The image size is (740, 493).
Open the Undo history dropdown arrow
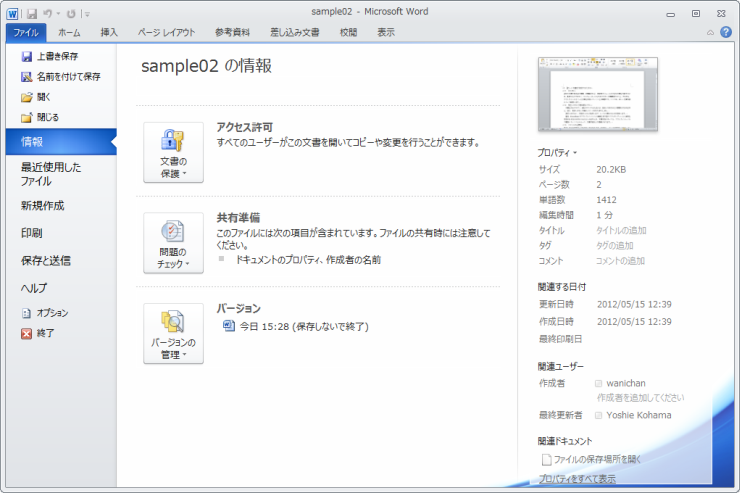pos(59,14)
